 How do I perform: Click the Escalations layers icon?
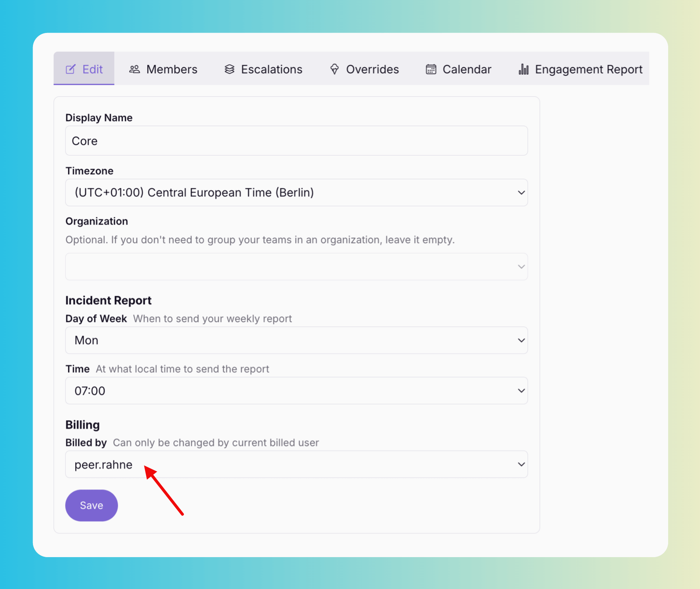coord(229,69)
